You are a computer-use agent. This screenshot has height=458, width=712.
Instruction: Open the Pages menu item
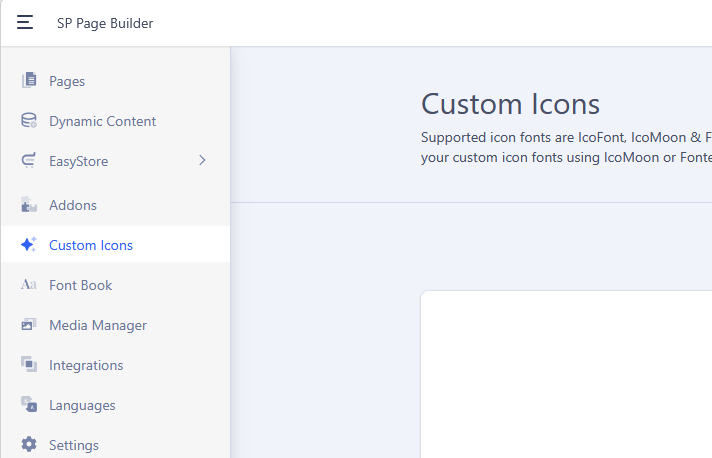pos(115,81)
